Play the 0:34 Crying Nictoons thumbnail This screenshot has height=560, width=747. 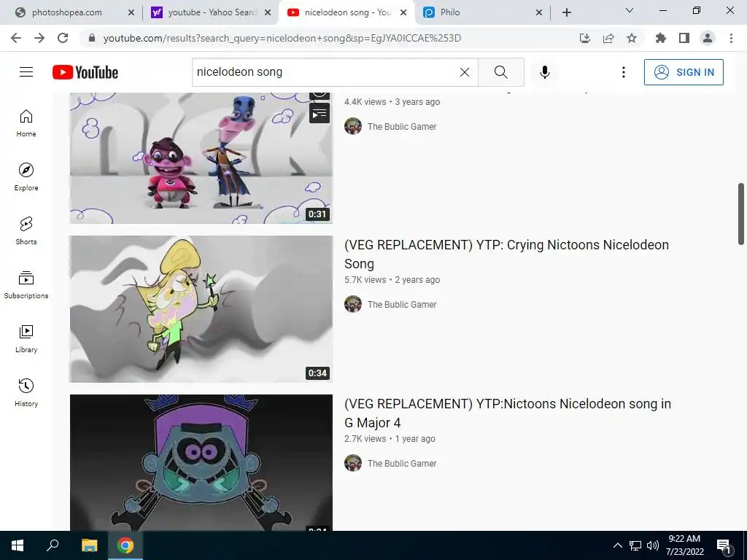click(x=201, y=309)
